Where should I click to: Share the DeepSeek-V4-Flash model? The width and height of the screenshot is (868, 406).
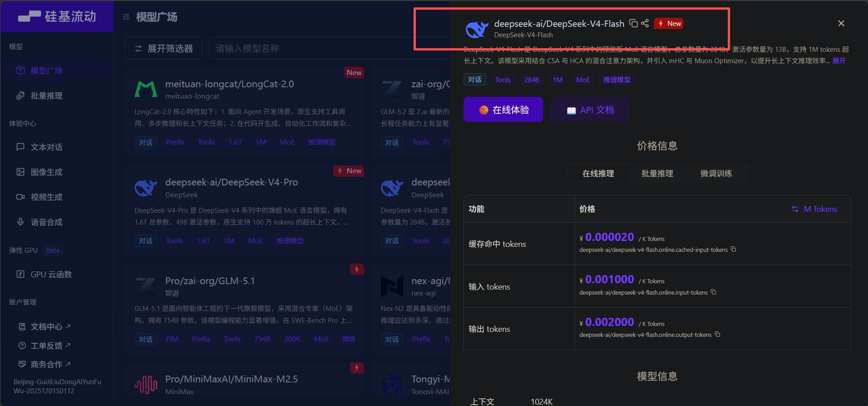(645, 23)
